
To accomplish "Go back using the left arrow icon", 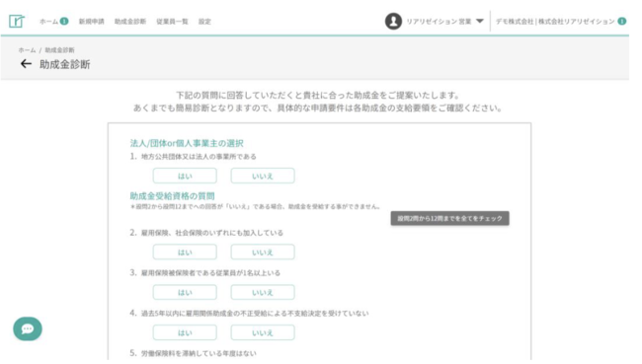I will [26, 64].
